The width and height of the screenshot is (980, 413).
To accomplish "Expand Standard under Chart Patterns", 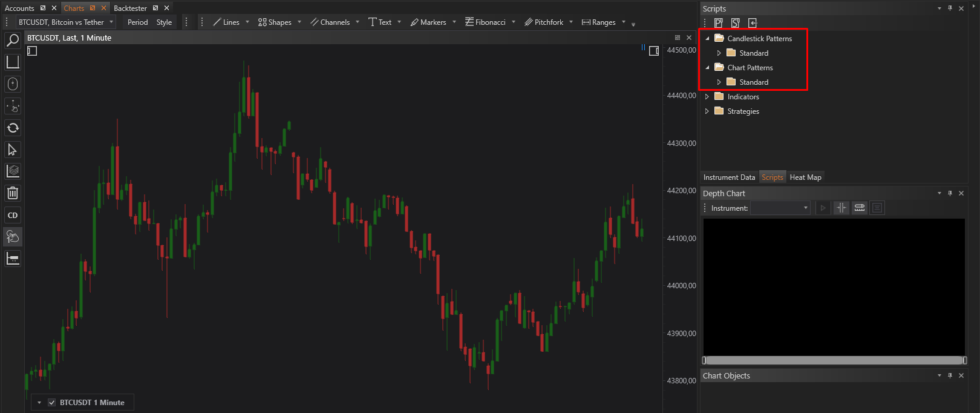I will pyautogui.click(x=719, y=82).
